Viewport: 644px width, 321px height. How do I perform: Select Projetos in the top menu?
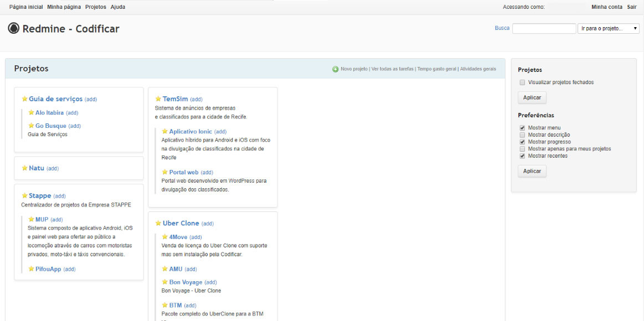click(x=96, y=7)
